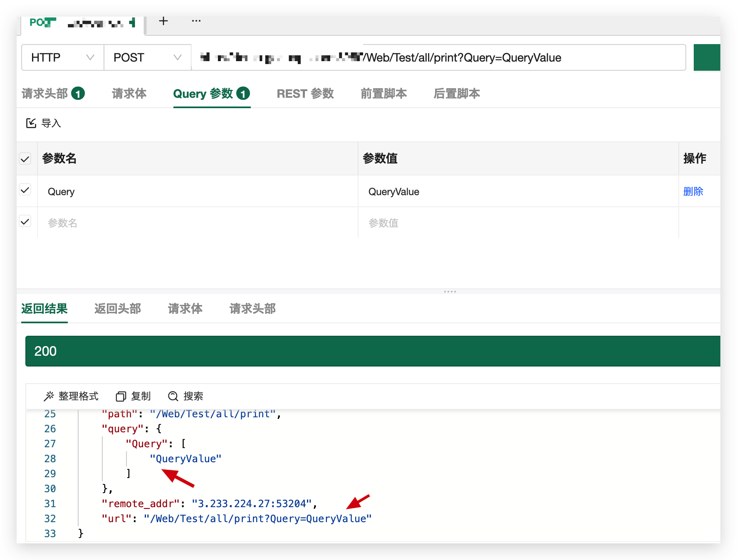
Task: Click the import icon
Action: pos(31,123)
